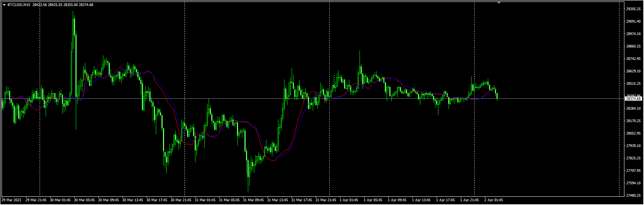The image size is (644, 205).
Task: Click the 28974.10 price axis label
Action: (633, 34)
